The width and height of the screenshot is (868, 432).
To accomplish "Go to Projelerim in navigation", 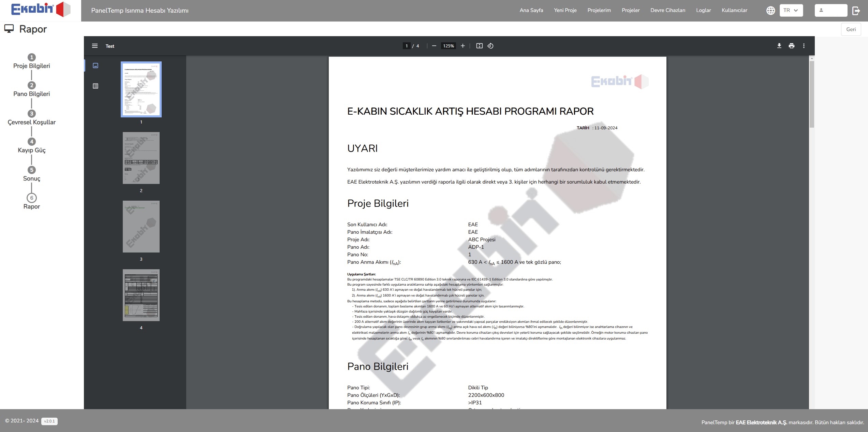I will click(x=599, y=10).
